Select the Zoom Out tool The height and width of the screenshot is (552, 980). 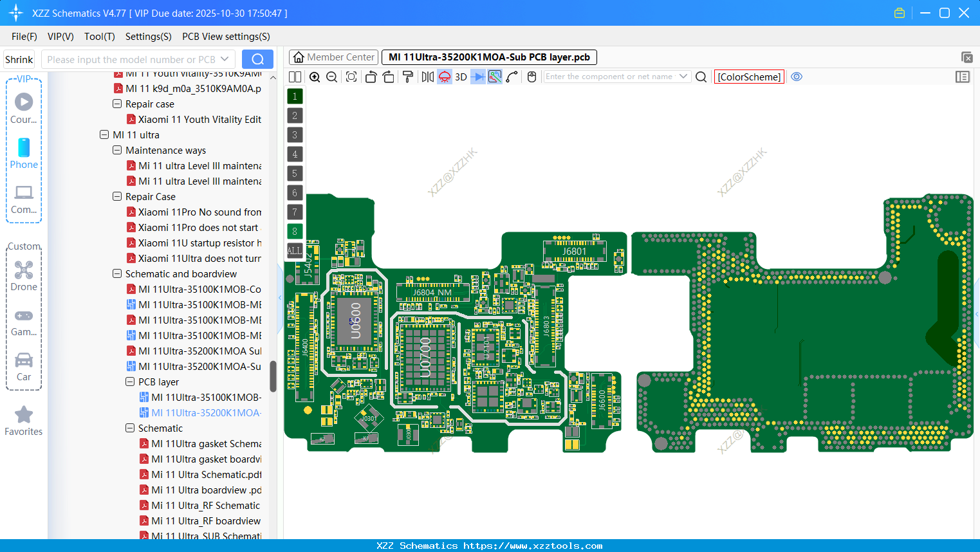click(331, 77)
